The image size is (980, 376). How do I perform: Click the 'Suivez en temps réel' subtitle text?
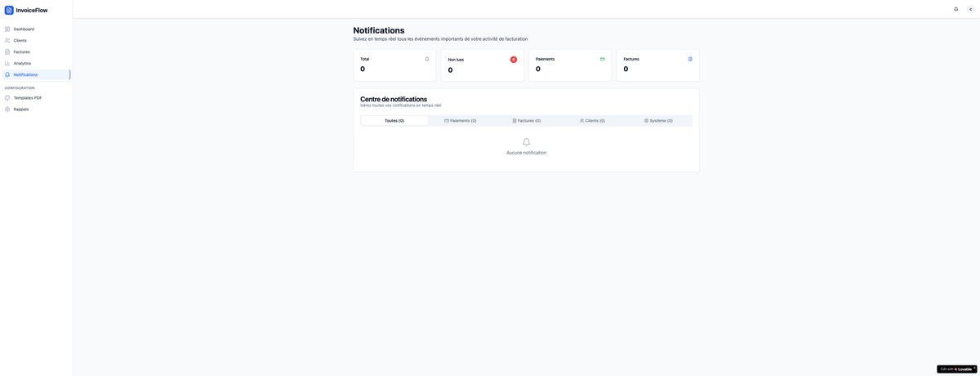tap(440, 38)
